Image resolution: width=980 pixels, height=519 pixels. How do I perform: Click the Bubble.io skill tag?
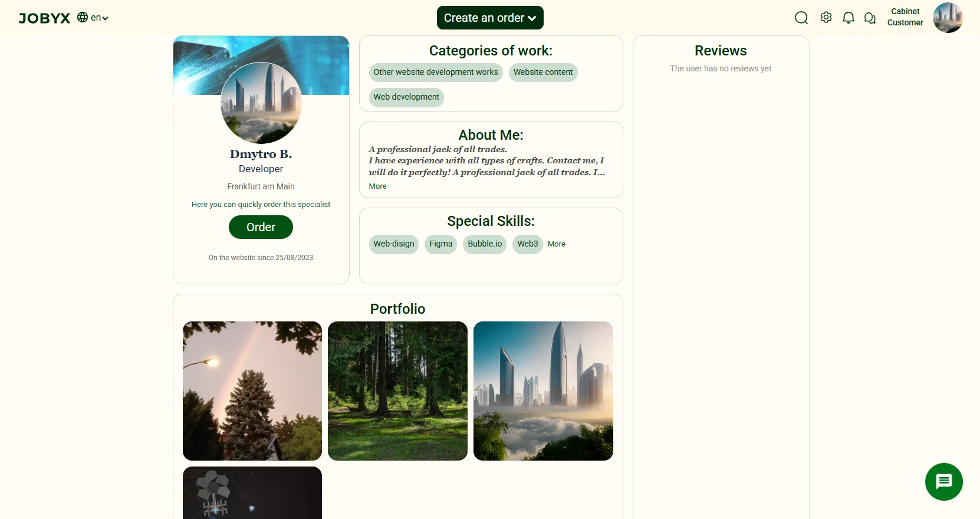tap(485, 244)
